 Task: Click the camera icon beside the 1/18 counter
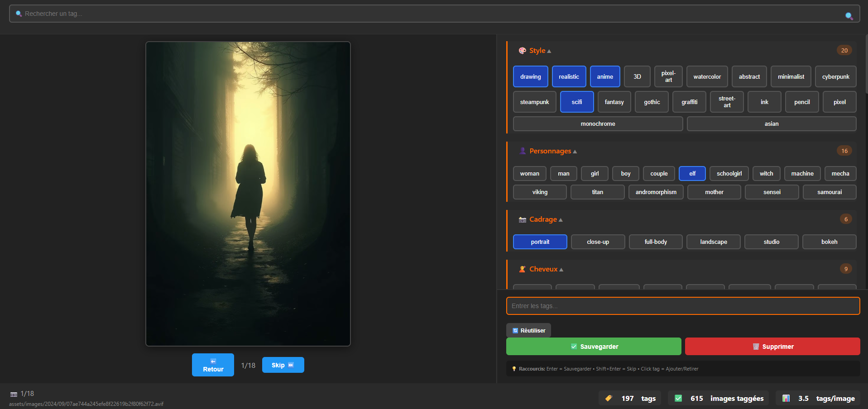pyautogui.click(x=13, y=394)
